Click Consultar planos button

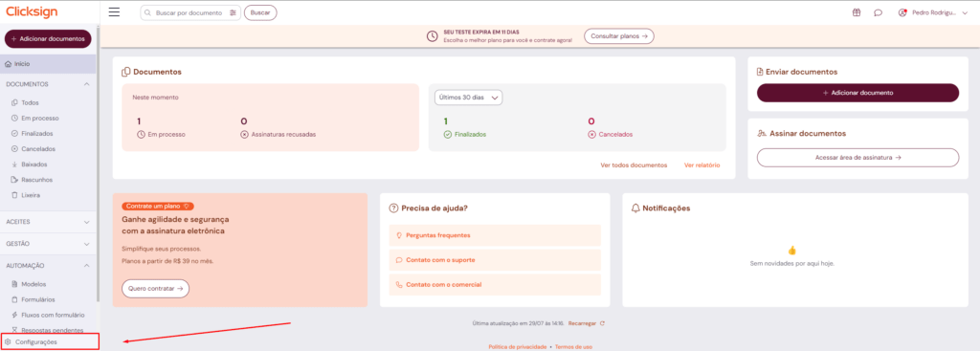pos(619,35)
